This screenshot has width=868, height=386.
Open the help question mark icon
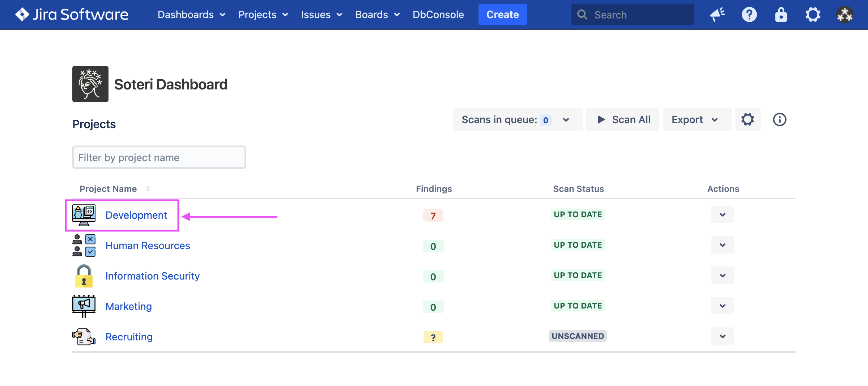(749, 14)
